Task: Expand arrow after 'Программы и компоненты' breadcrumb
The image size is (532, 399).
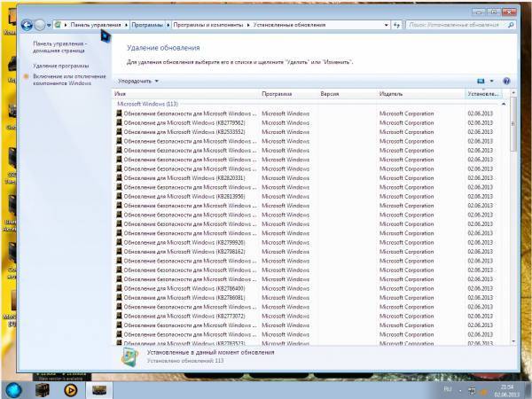Action: point(248,25)
